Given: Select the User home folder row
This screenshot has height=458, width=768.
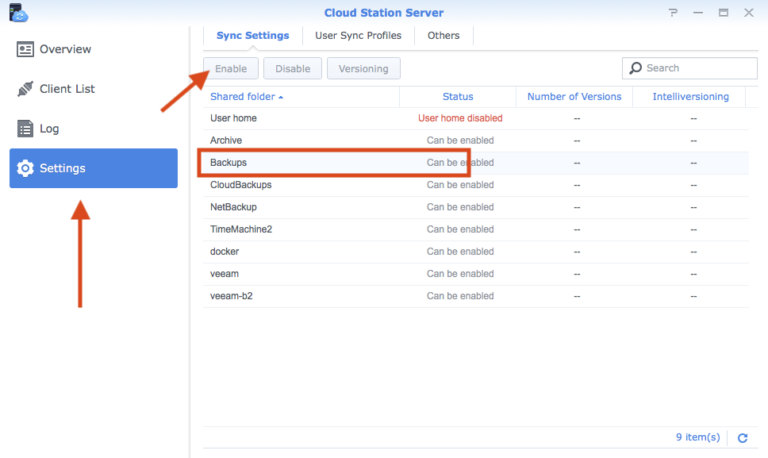Looking at the screenshot, I should [x=476, y=118].
